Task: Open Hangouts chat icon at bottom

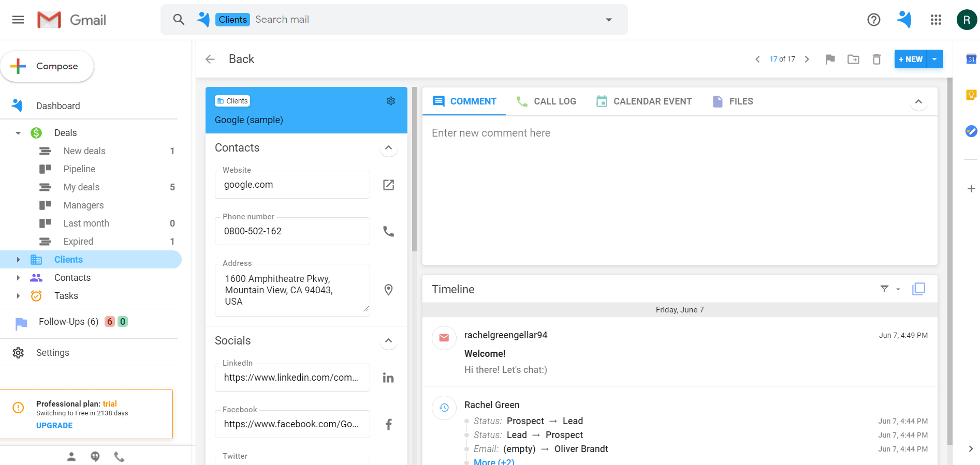Action: tap(95, 457)
